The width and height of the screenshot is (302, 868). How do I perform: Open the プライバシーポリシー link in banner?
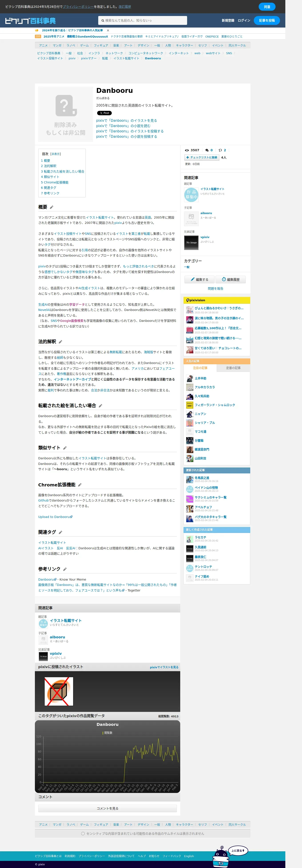pyautogui.click(x=78, y=7)
